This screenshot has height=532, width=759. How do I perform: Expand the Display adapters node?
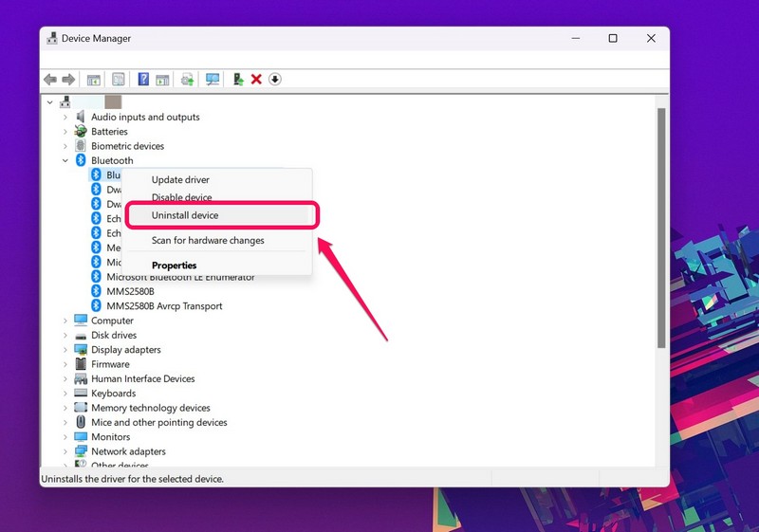(x=65, y=350)
